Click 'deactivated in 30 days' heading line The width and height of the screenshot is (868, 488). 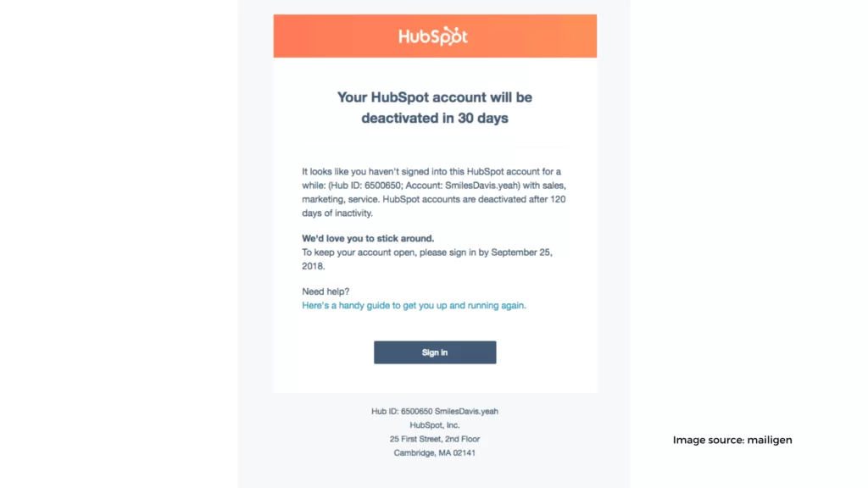pyautogui.click(x=435, y=118)
